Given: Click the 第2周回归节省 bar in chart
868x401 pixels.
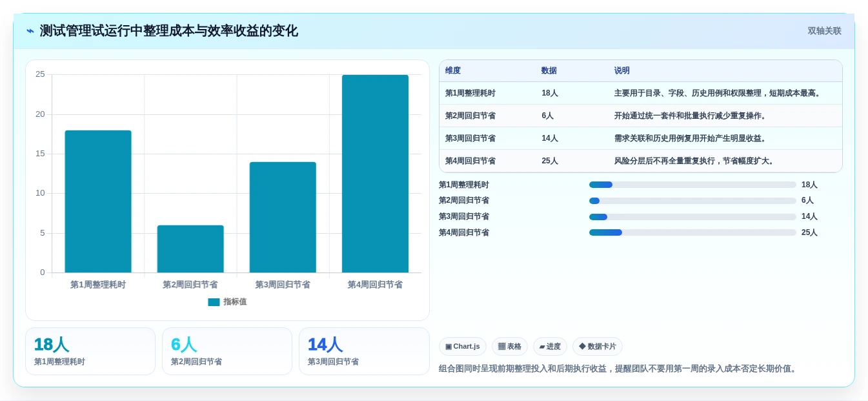Looking at the screenshot, I should point(190,249).
